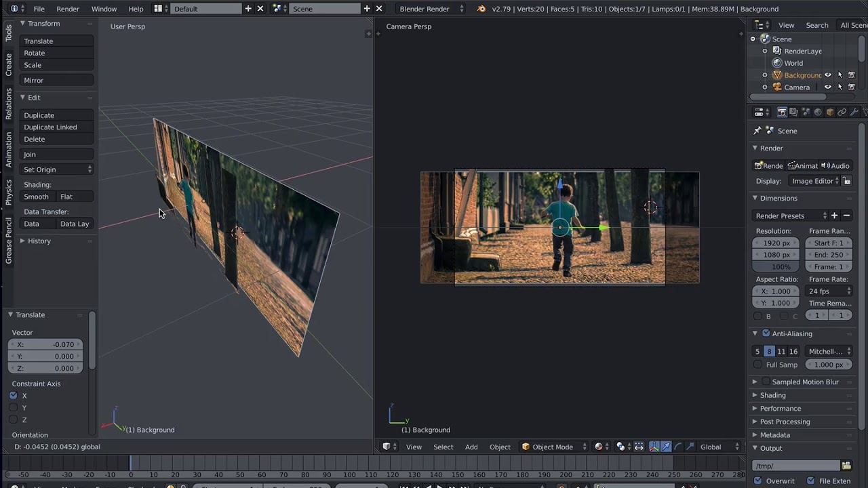Hide the Background object with eye icon
868x488 pixels.
(x=827, y=75)
